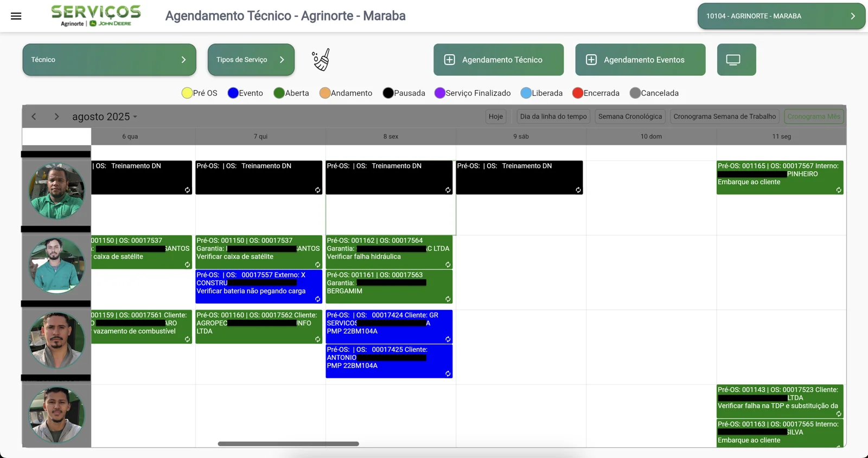Open the Tipos de Serviço dropdown
This screenshot has width=868, height=458.
[x=251, y=60]
